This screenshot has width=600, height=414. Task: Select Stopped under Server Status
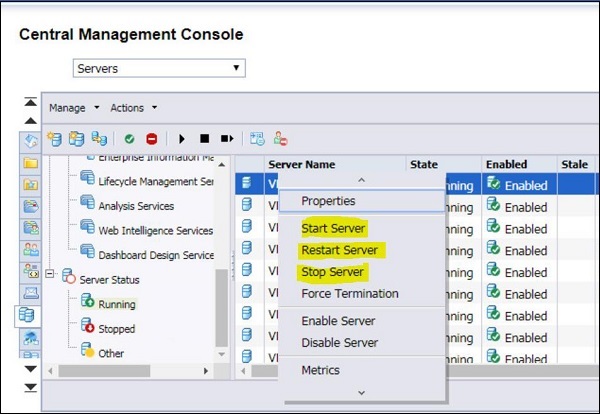click(117, 329)
